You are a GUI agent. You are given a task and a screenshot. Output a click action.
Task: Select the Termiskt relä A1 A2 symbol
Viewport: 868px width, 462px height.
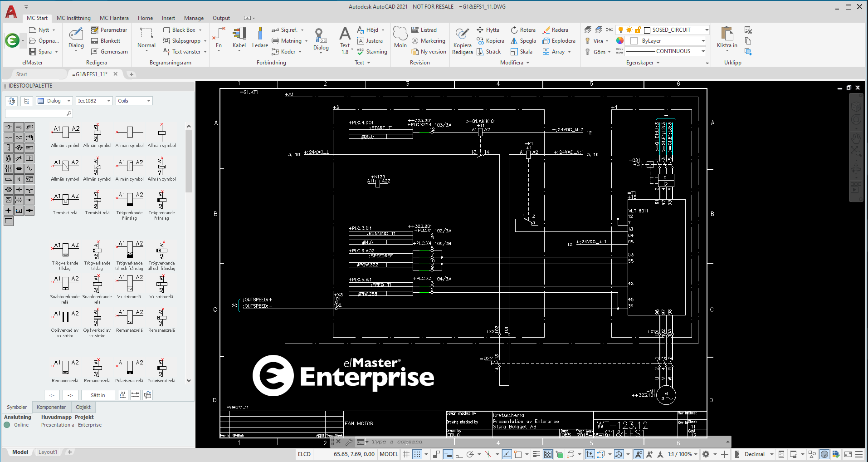[65, 202]
